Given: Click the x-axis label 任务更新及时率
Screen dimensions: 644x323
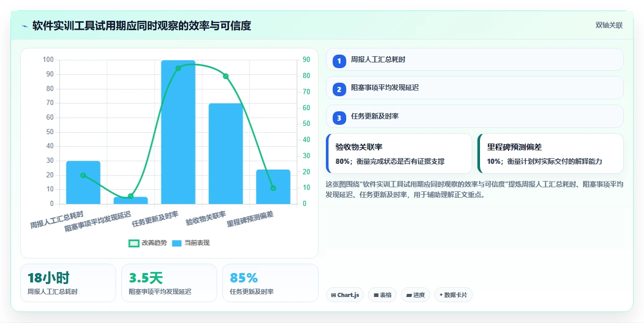Looking at the screenshot, I should click(155, 219).
